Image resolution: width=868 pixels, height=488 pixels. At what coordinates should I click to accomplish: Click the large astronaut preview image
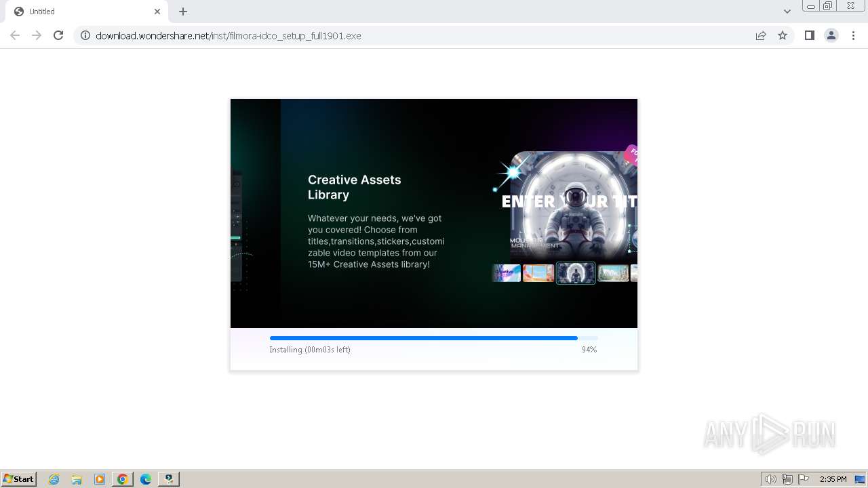[574, 205]
